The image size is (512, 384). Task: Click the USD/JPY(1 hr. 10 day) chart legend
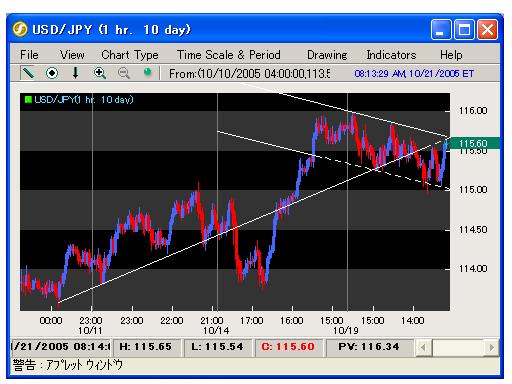(84, 99)
